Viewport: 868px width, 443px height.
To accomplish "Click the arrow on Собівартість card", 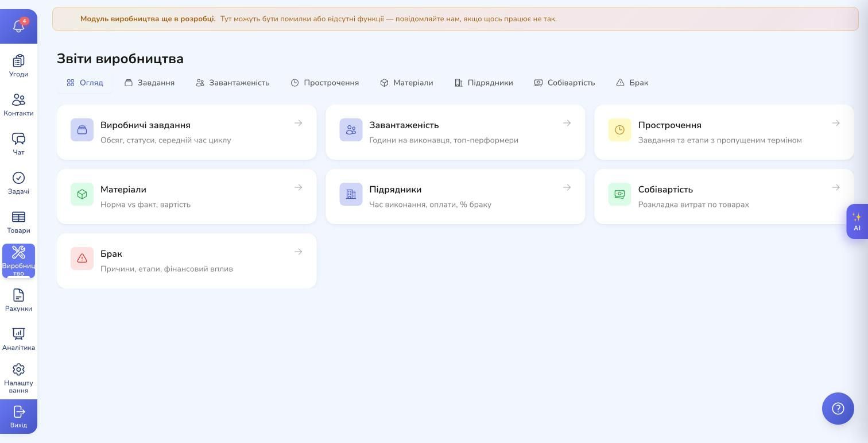I will (x=835, y=187).
